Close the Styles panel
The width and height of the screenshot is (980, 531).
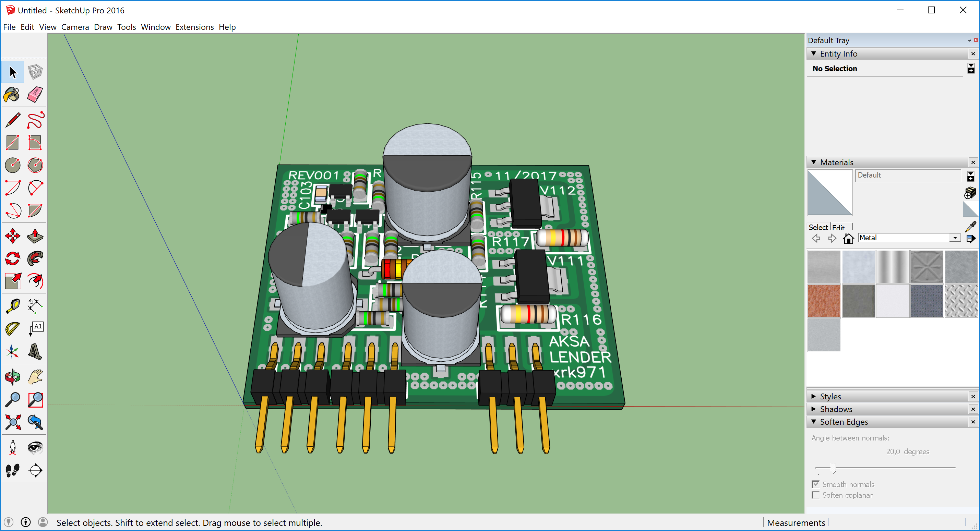973,396
